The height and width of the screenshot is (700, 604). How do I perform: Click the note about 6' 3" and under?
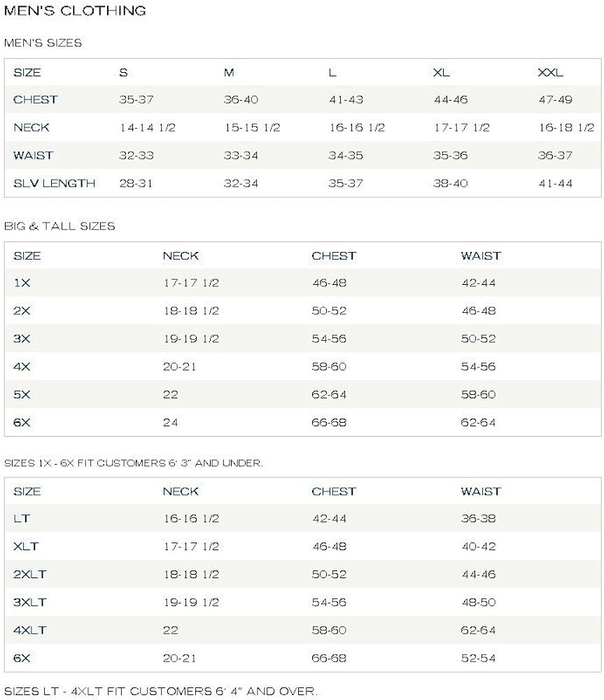(133, 463)
